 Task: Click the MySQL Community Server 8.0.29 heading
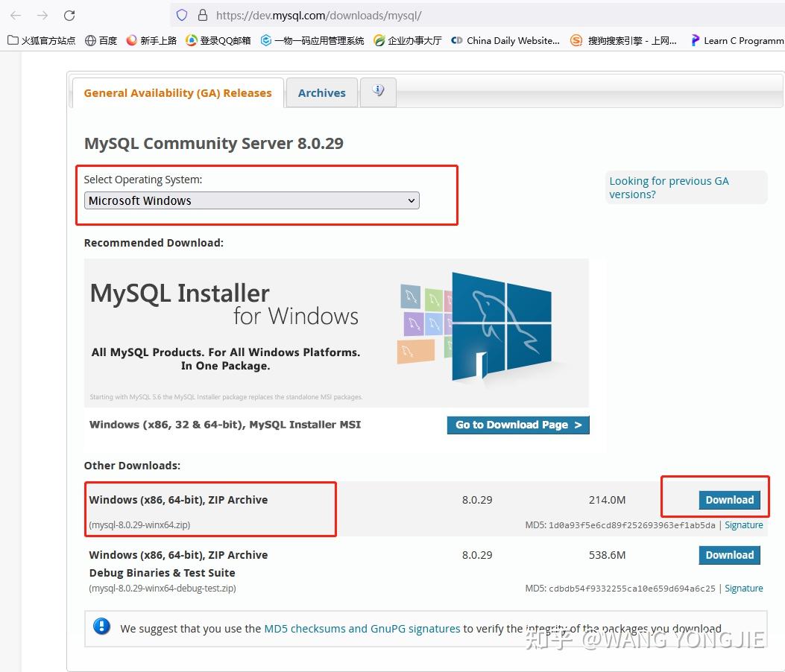(214, 144)
